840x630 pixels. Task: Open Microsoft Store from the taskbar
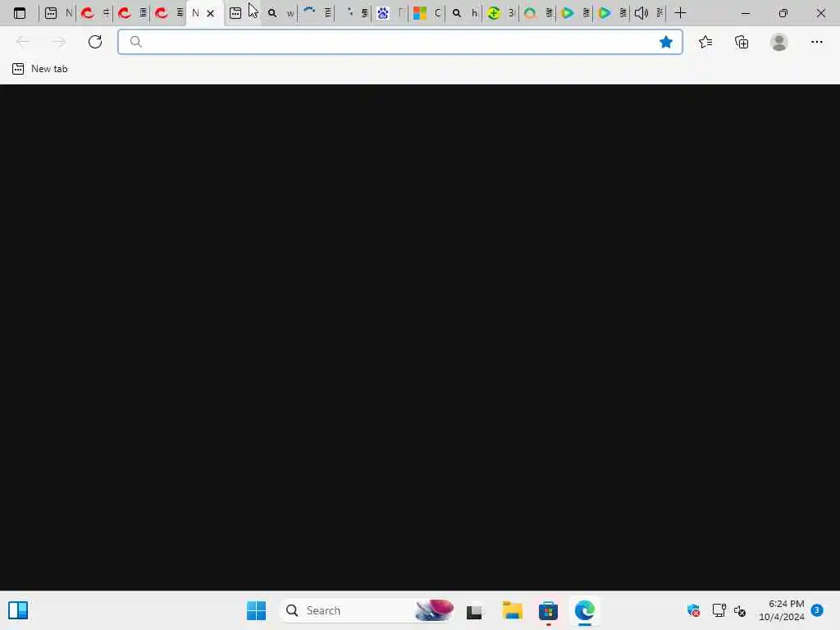point(548,610)
